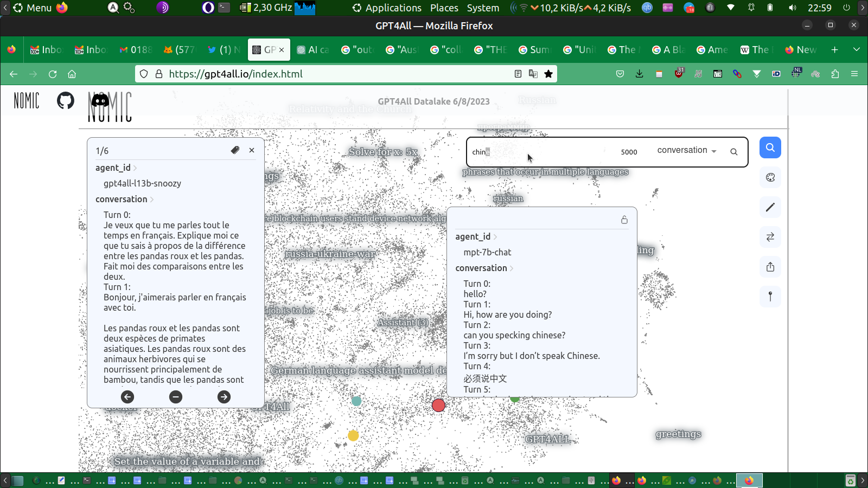Reload the page in Firefox
The image size is (868, 488).
coord(53,74)
